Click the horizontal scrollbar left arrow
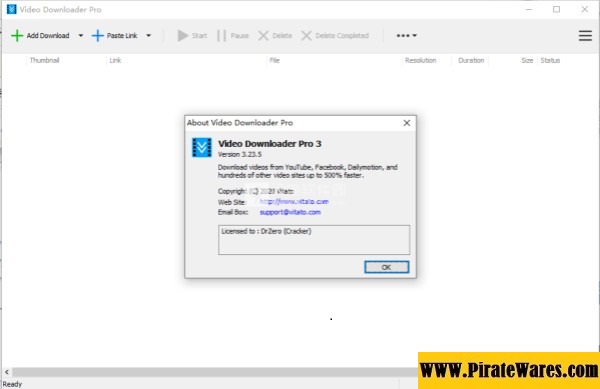This screenshot has height=389, width=600. tap(7, 372)
